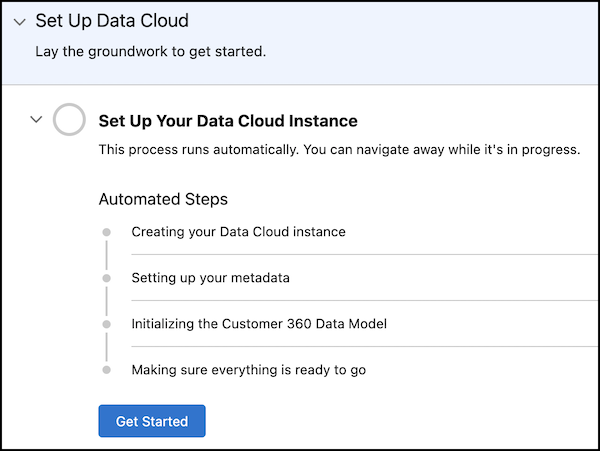Click status dot beside Setting up your metadata

pos(107,278)
